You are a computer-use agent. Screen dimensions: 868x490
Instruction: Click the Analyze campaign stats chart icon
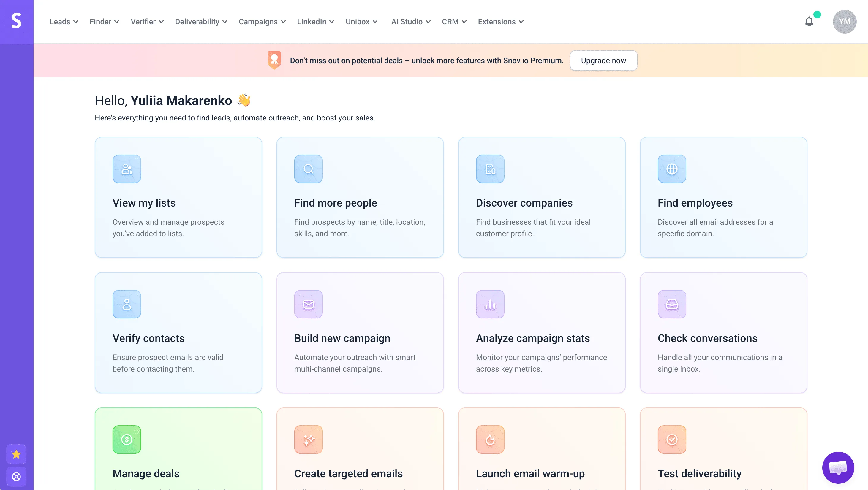490,304
